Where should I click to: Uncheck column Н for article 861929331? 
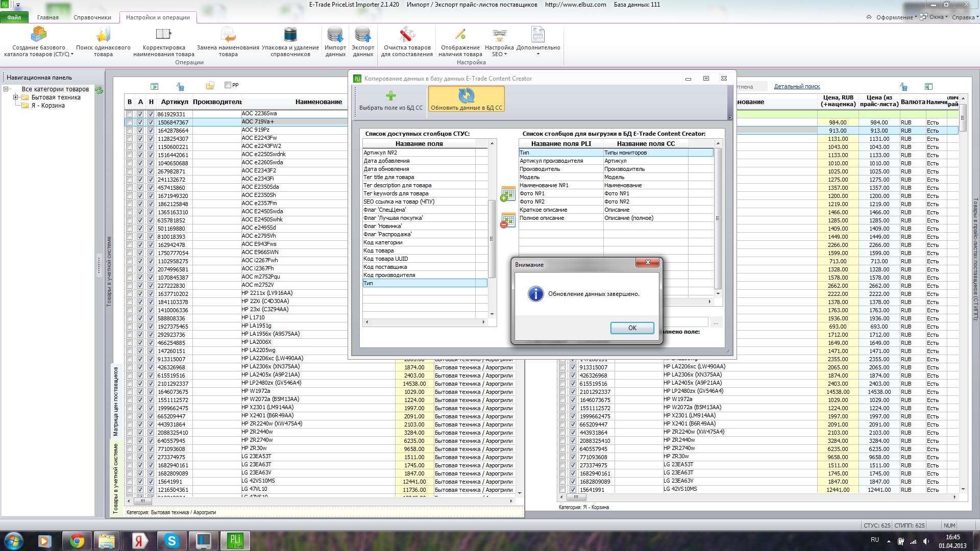point(151,114)
